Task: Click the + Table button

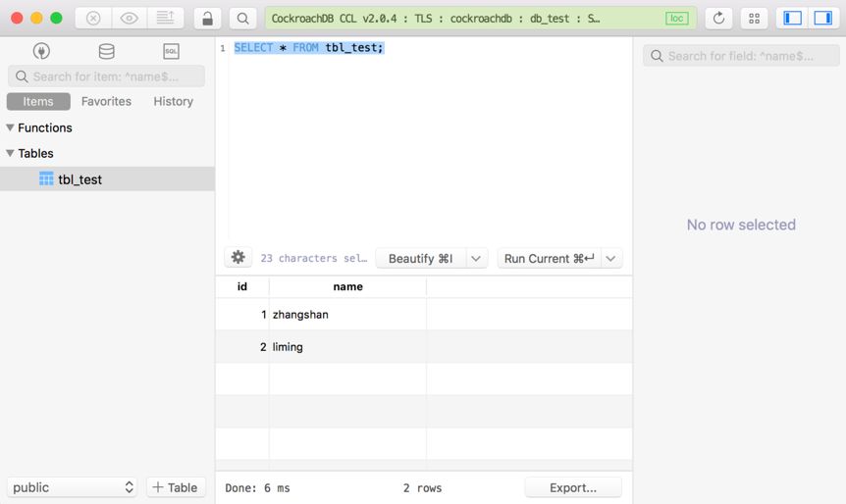Action: coord(176,487)
